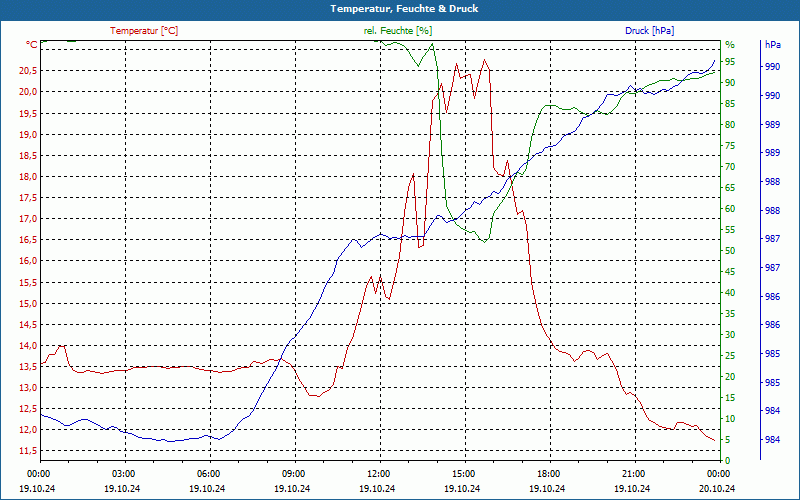
Task: Click green humidity axis value "75"
Action: pyautogui.click(x=730, y=146)
